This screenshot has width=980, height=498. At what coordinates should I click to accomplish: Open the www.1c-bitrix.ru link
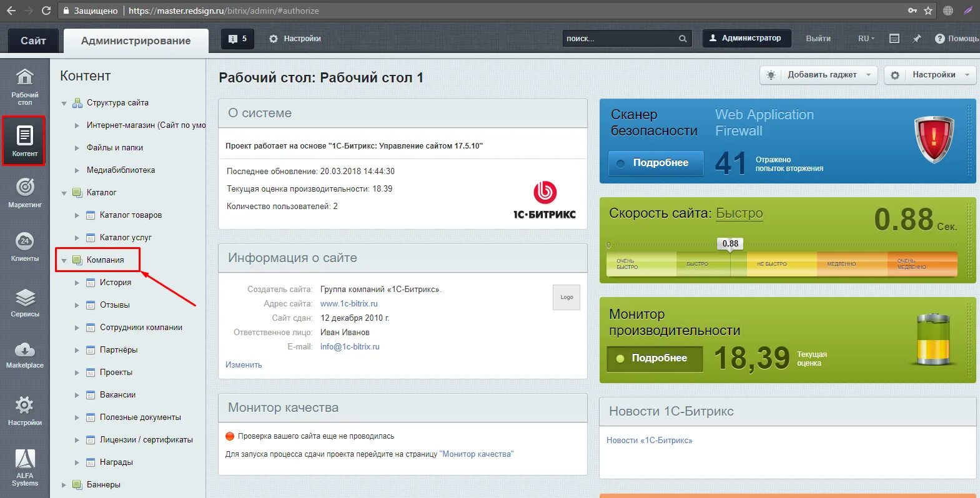[349, 304]
